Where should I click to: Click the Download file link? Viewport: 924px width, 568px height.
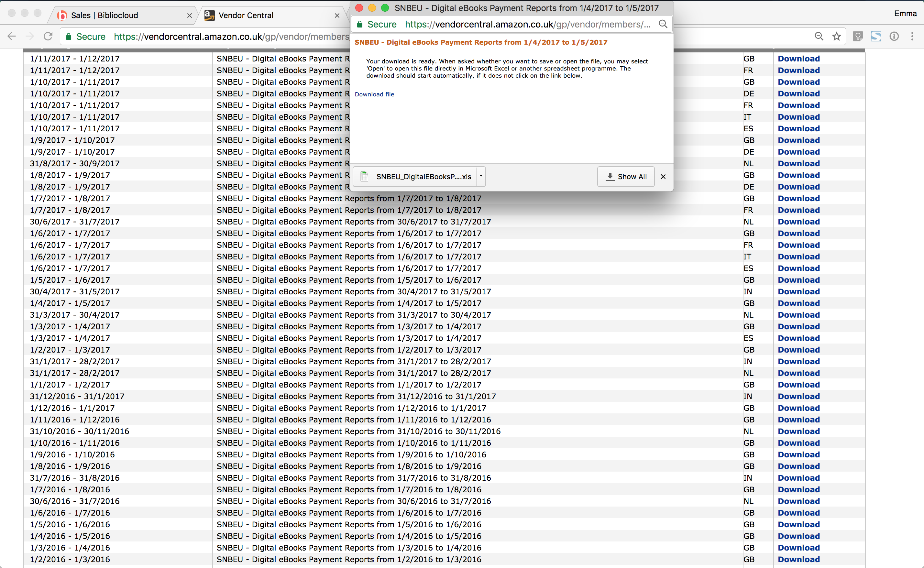374,94
